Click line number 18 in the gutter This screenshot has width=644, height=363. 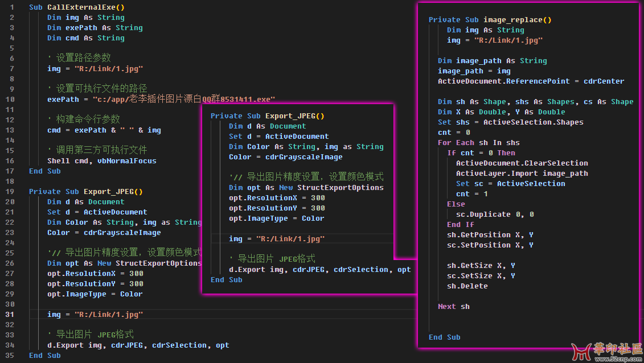pos(10,181)
